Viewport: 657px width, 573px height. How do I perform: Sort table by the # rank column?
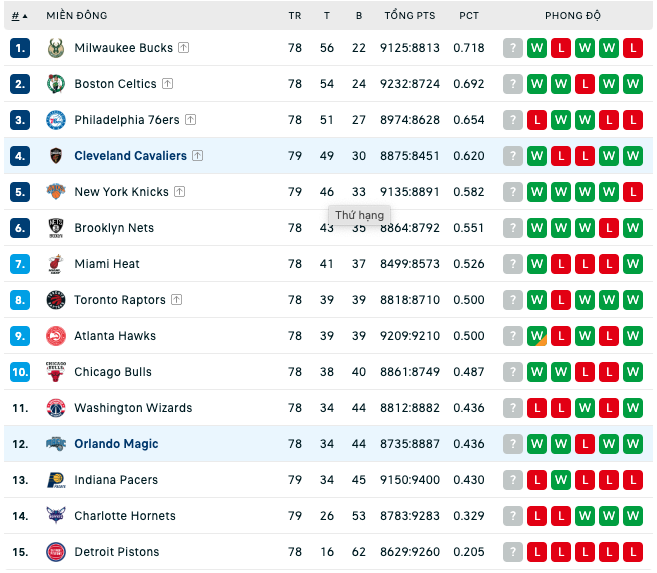click(x=19, y=16)
